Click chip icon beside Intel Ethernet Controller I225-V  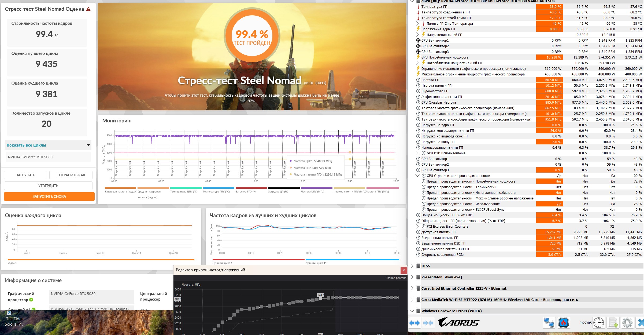tap(418, 289)
